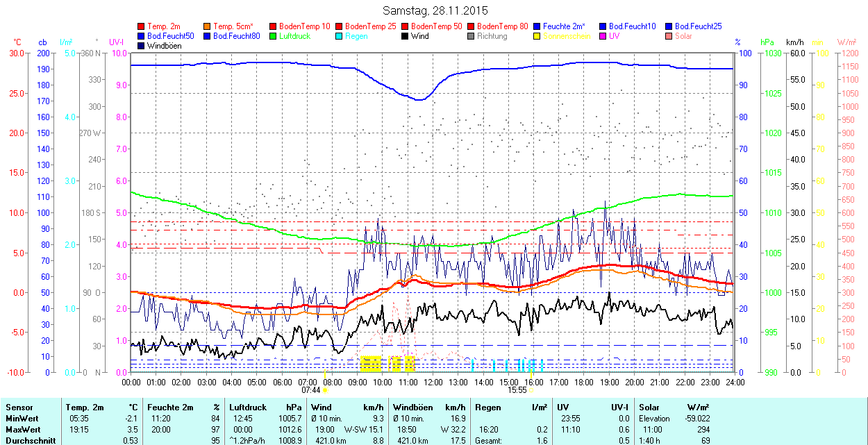This screenshot has height=445, width=868.
Task: Click the magenta UV legend swatch
Action: coord(603,36)
